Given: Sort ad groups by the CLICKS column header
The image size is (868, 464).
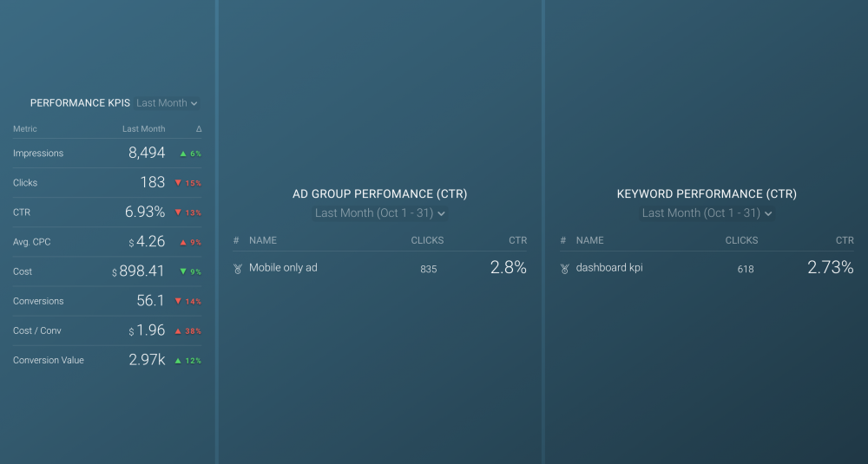Looking at the screenshot, I should click(x=427, y=240).
